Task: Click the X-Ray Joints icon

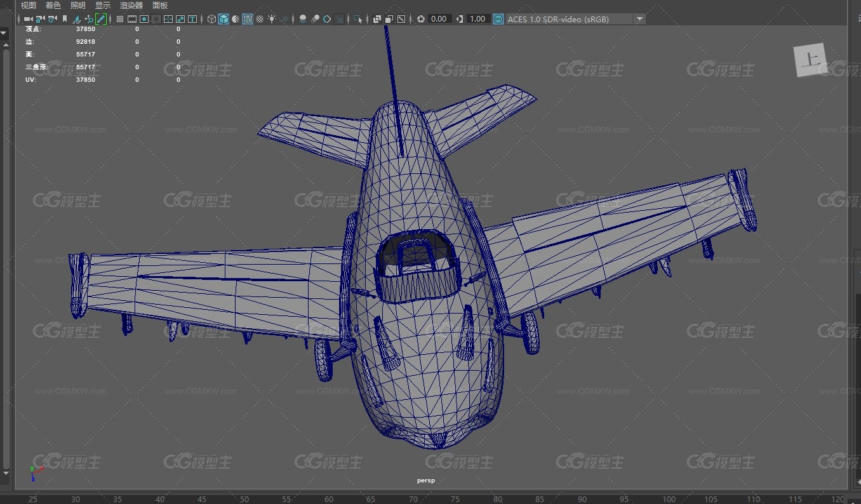Action: point(401,19)
